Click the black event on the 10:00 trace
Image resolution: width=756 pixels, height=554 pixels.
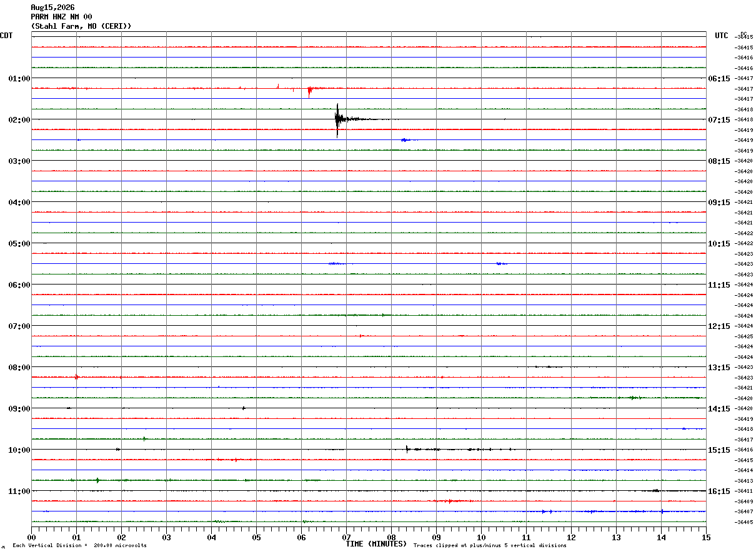[x=407, y=449]
